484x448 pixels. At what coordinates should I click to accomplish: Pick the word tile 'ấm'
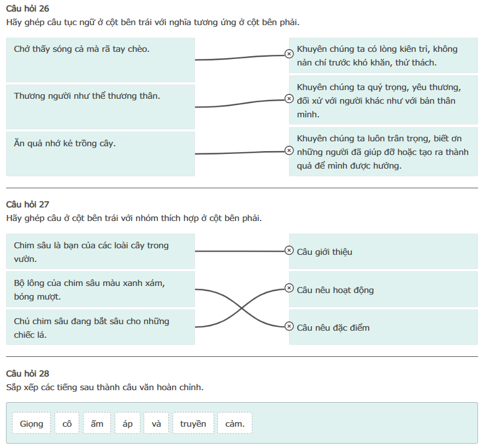coord(97,423)
